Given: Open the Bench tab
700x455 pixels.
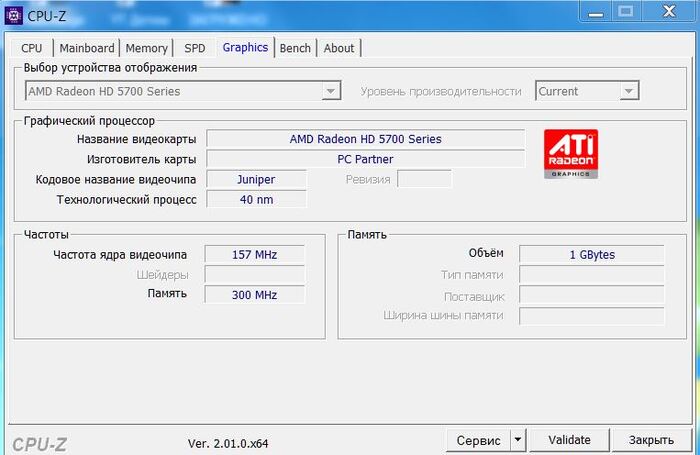Looking at the screenshot, I should tap(295, 48).
